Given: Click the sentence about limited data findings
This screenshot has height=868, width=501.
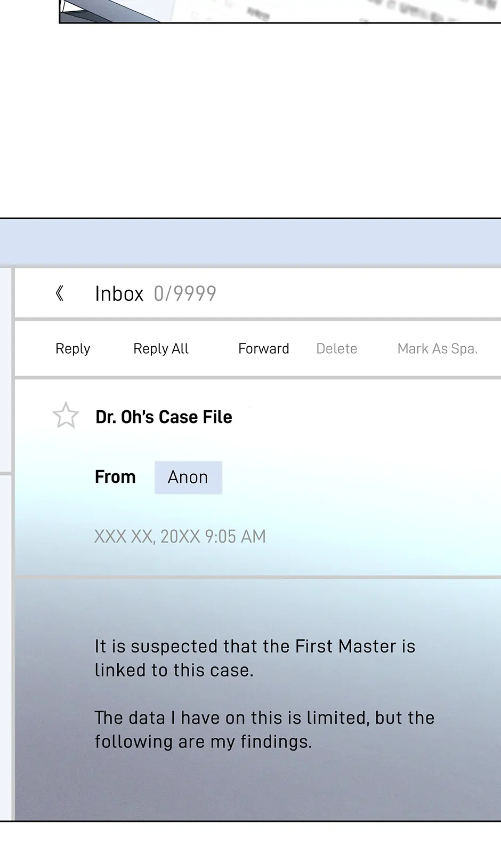Looking at the screenshot, I should point(264,730).
